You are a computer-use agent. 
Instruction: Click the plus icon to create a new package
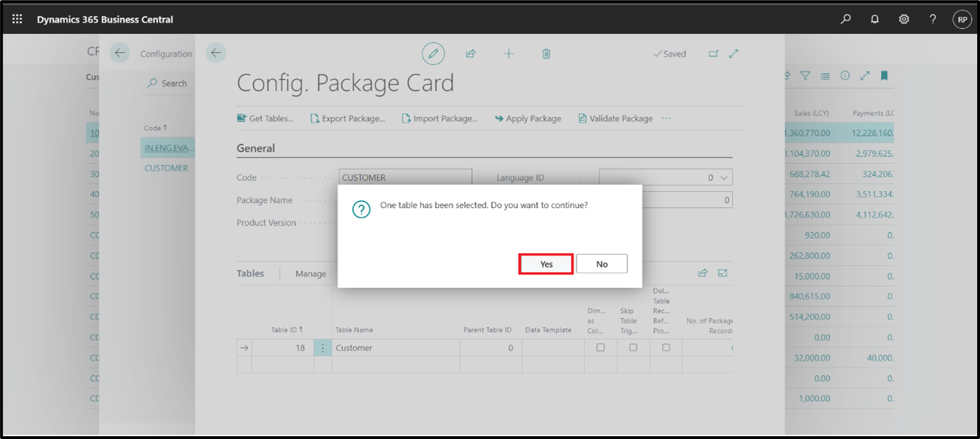click(508, 54)
